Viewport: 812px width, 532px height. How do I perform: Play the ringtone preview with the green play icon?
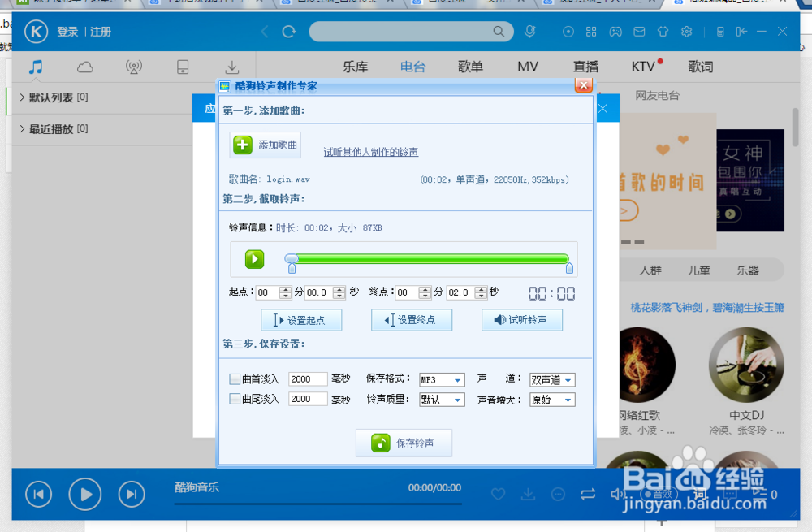254,259
